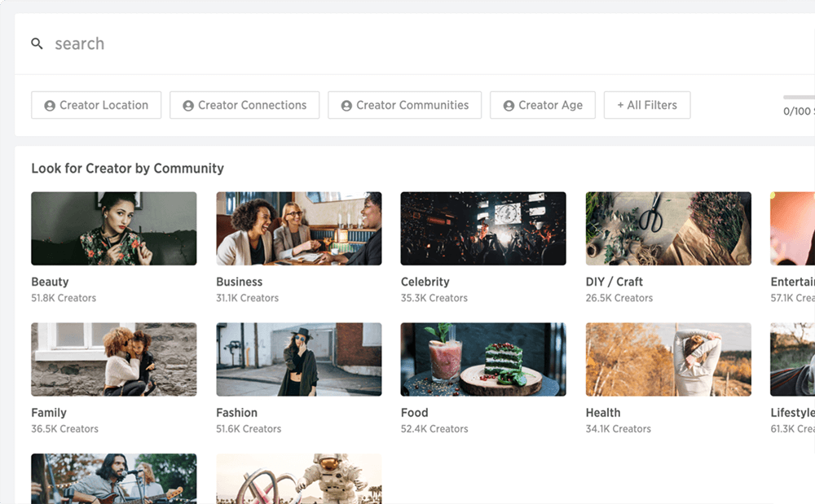Click the person icon in Creator Communities

point(346,105)
